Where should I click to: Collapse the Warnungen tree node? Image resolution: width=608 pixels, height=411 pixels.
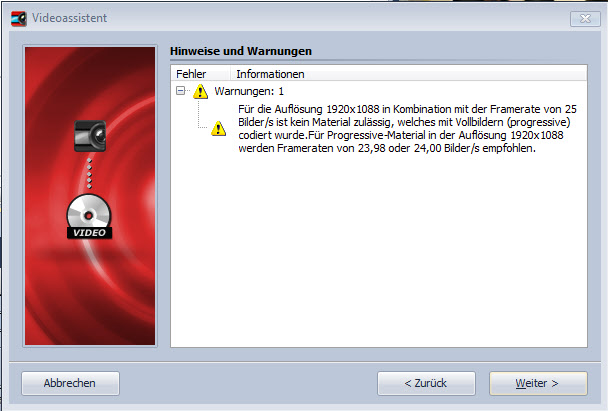[181, 91]
